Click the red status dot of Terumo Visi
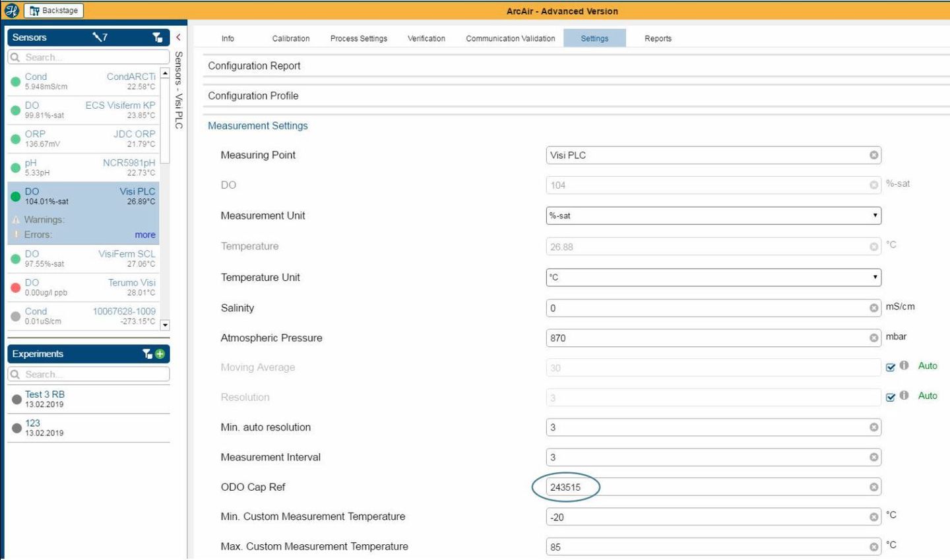Viewport: 950px width, 560px height. click(15, 288)
